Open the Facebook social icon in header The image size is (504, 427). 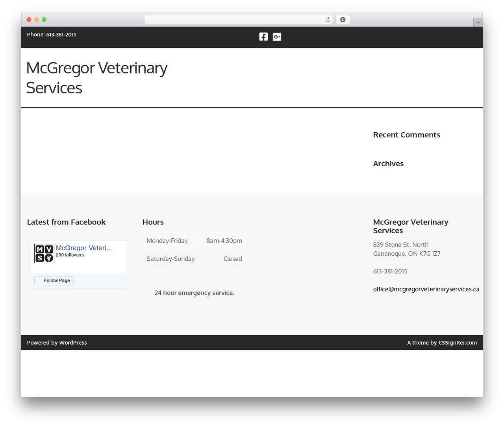tap(263, 37)
